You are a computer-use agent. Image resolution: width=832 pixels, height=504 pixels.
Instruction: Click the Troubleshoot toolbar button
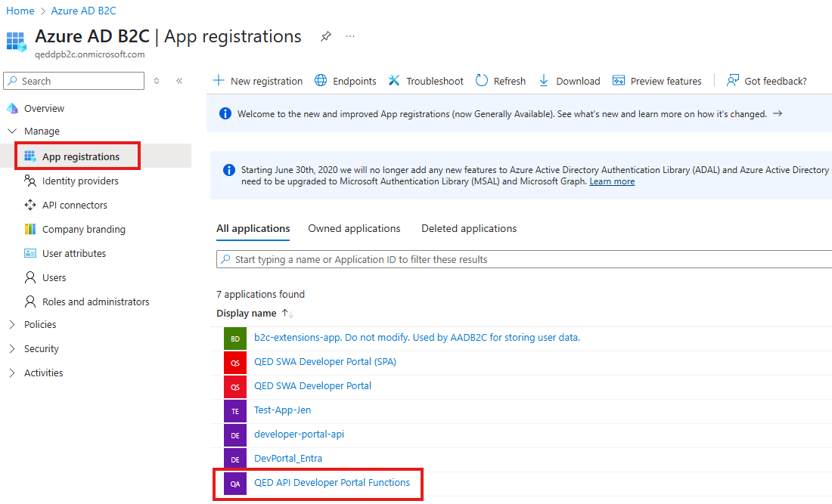tap(426, 81)
